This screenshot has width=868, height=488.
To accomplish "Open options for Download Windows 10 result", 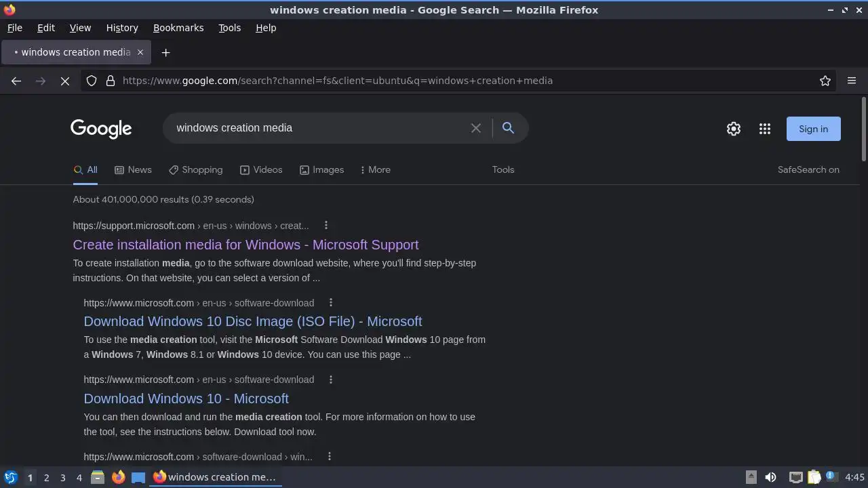I will tap(331, 380).
